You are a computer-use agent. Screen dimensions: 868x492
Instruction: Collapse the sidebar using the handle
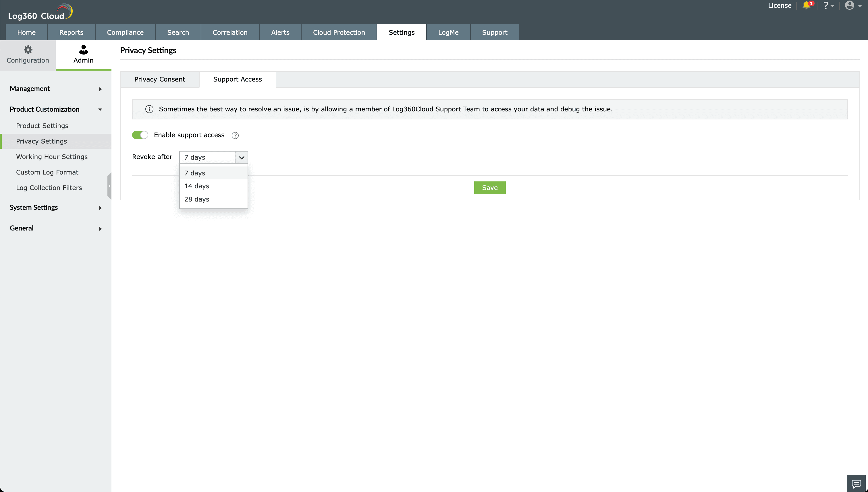pos(109,186)
